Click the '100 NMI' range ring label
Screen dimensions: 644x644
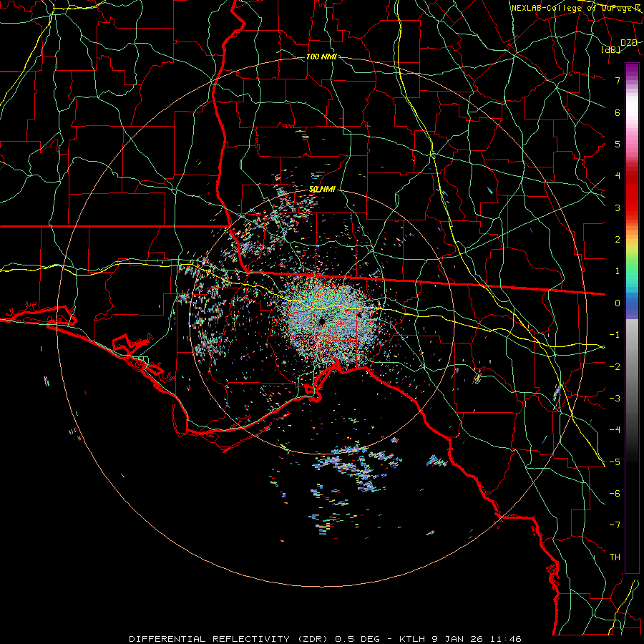[x=321, y=57]
